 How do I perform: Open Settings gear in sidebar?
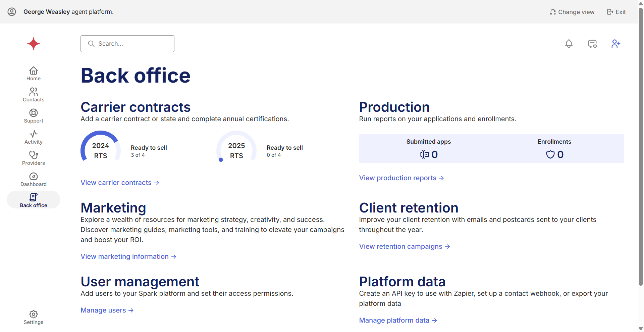click(x=34, y=317)
